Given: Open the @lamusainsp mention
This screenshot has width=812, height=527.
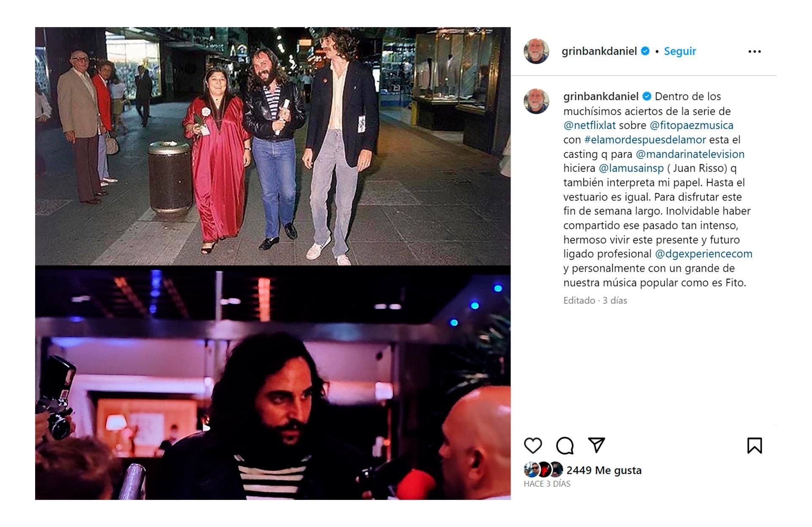Looking at the screenshot, I should pos(631,168).
